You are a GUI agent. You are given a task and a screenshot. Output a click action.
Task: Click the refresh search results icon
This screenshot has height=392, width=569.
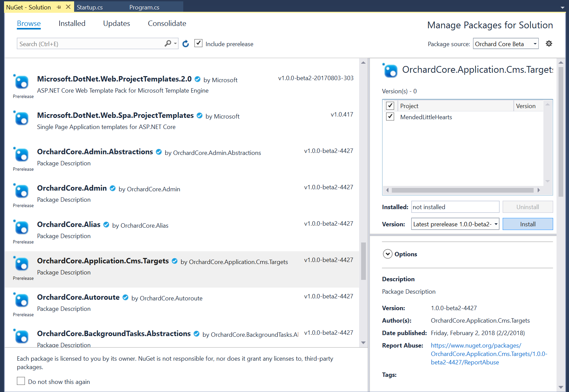(186, 43)
